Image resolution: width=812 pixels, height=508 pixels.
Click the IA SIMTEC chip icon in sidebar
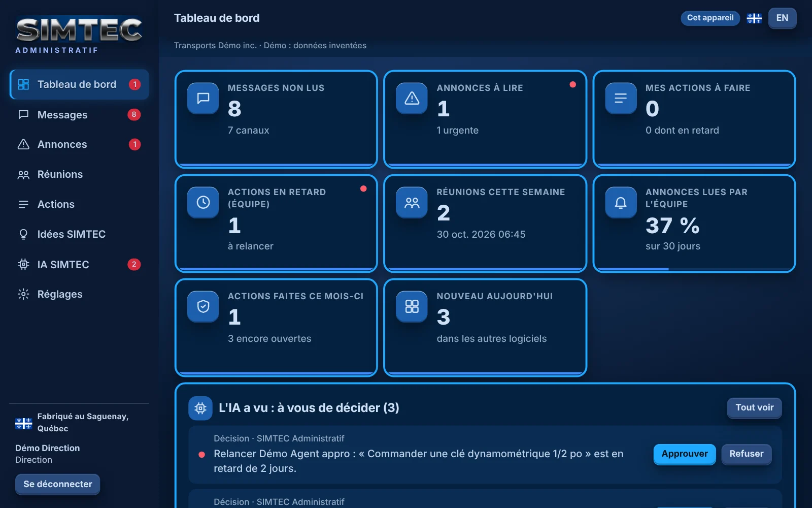(x=23, y=264)
